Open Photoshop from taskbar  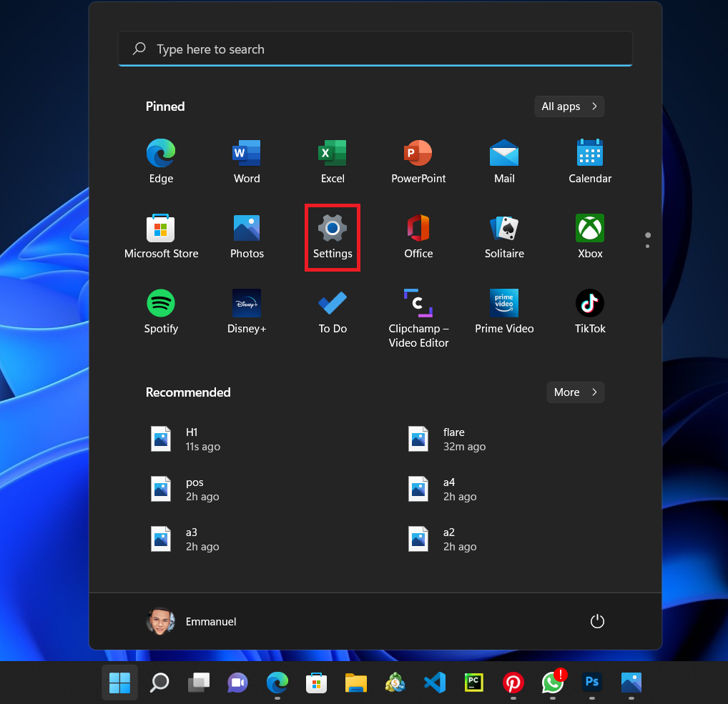click(592, 683)
